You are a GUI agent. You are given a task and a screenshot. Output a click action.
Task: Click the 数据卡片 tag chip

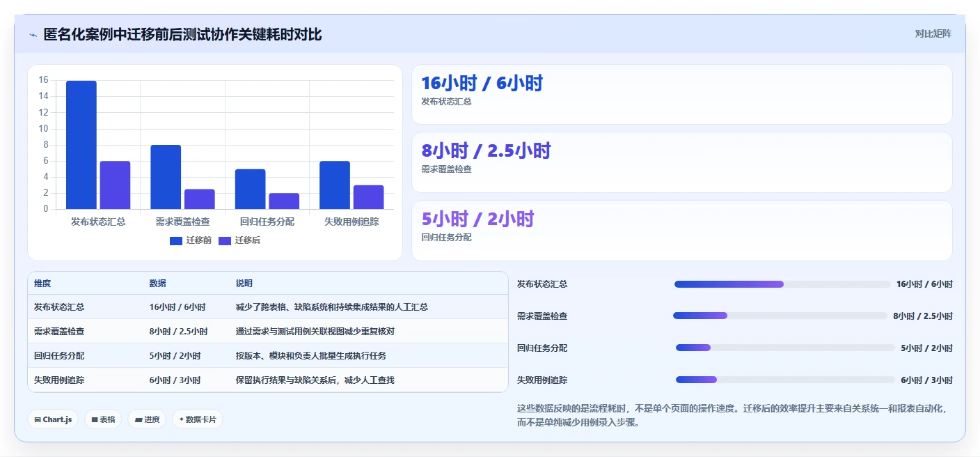198,419
